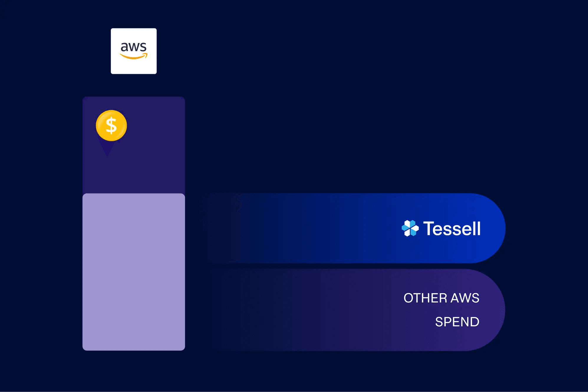Viewport: 588px width, 392px height.
Task: Select the gold dollar coin icon
Action: click(x=111, y=125)
